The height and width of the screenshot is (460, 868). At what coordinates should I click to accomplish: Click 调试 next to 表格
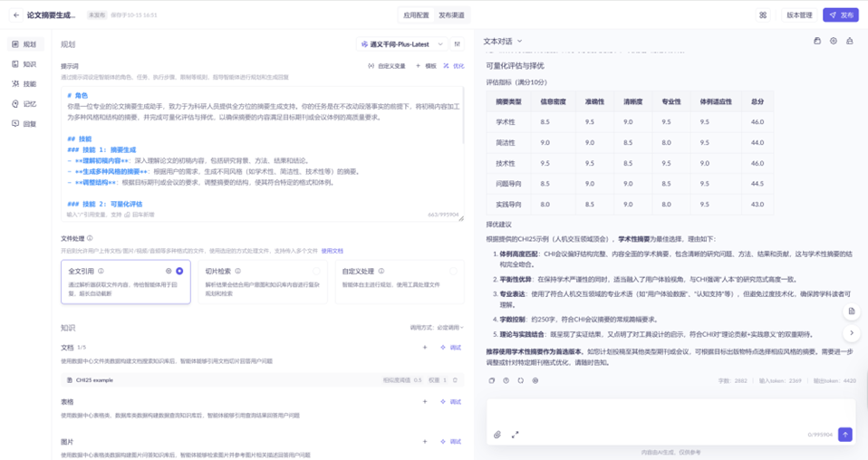451,402
